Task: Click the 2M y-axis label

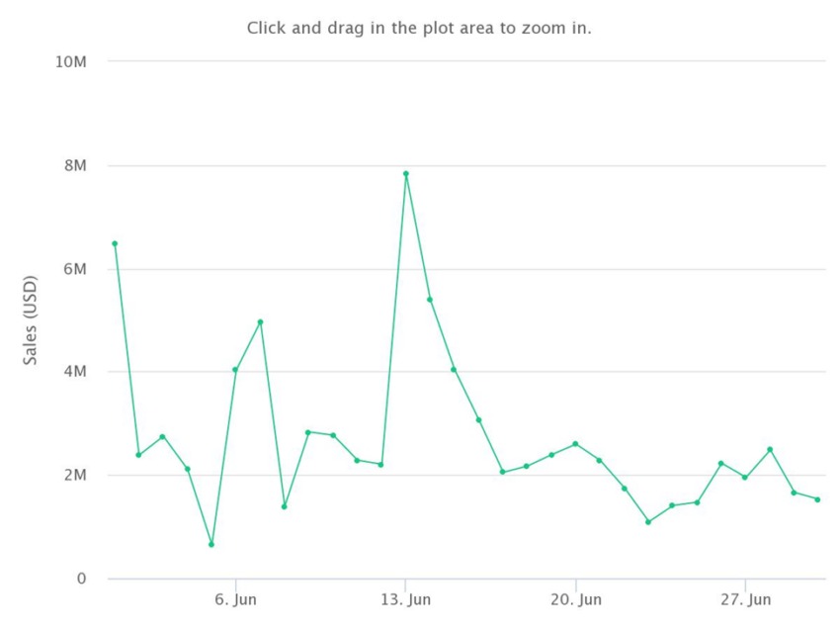Action: click(x=75, y=475)
